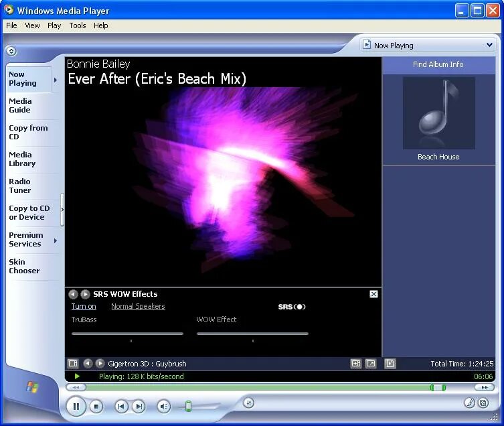Screen dimensions: 504x426
Task: Click the seek bar position thumb
Action: 438,387
